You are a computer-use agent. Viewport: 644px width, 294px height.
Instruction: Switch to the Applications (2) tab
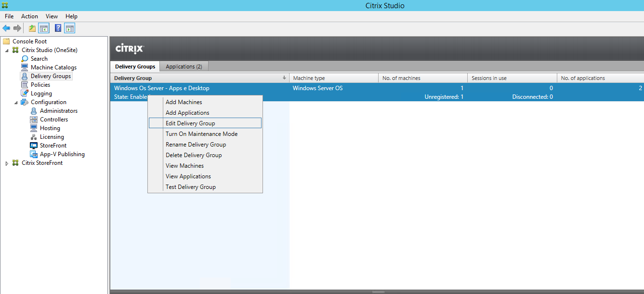tap(184, 67)
